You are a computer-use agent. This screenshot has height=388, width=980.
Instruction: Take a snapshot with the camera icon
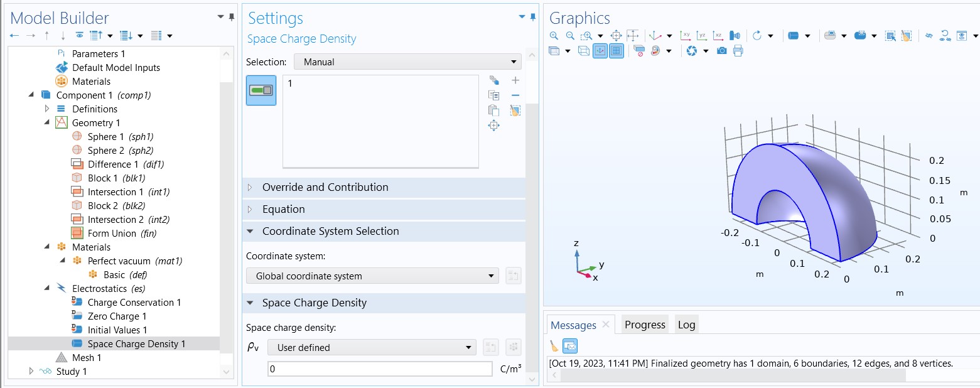(722, 51)
